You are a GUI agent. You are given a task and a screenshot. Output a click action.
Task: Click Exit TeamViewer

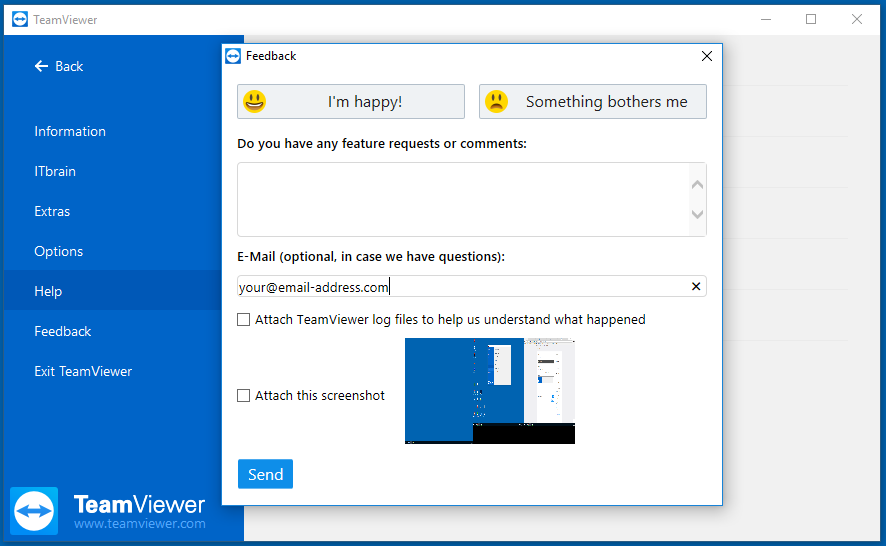83,371
